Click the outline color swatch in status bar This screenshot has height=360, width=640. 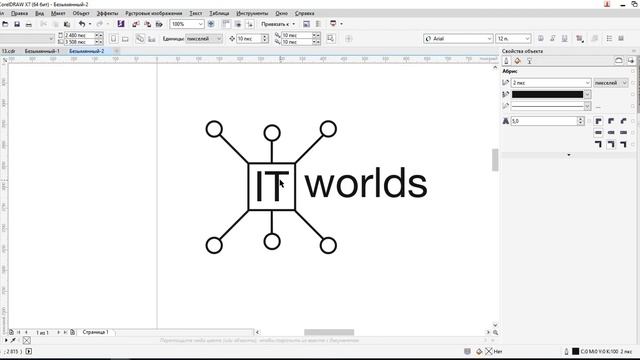pyautogui.click(x=576, y=351)
